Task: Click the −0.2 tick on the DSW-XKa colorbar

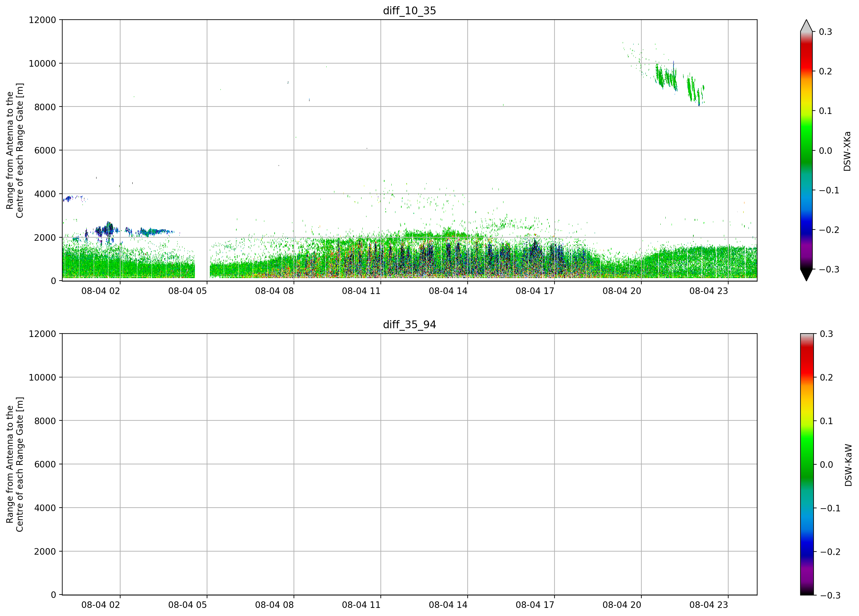Action: coord(829,230)
